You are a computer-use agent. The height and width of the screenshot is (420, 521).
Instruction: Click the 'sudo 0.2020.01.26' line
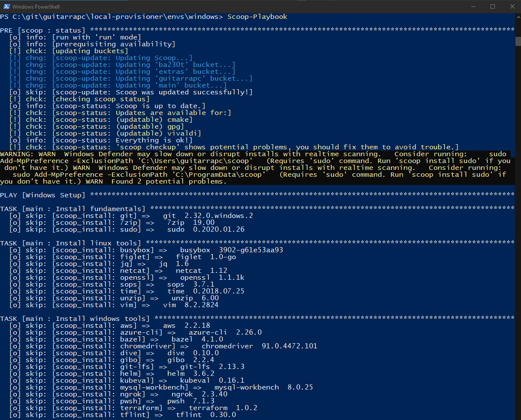point(127,230)
